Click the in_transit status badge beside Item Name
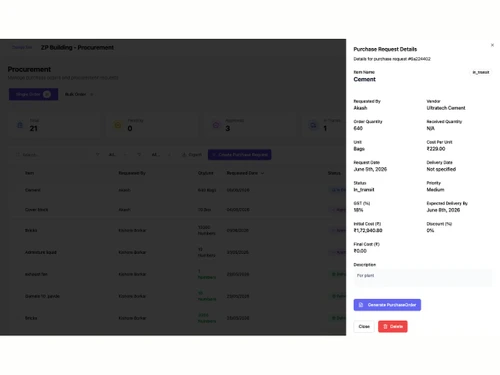Viewport: 500px width, 375px height. 481,72
